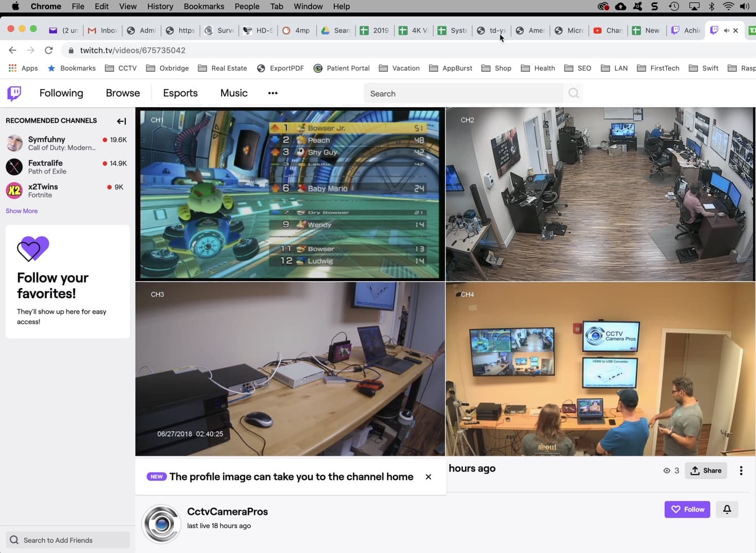Screen dimensions: 756x553
Task: Open the Symfuhny channel row
Action: click(68, 143)
